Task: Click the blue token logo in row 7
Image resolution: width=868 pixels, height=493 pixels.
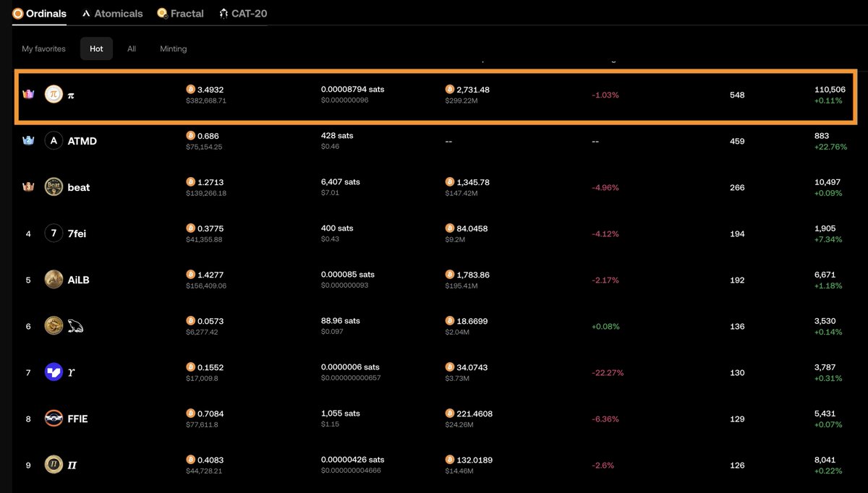Action: pos(54,372)
